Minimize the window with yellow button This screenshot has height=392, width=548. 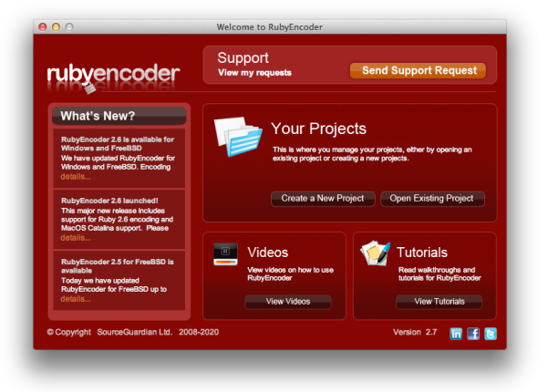click(56, 27)
